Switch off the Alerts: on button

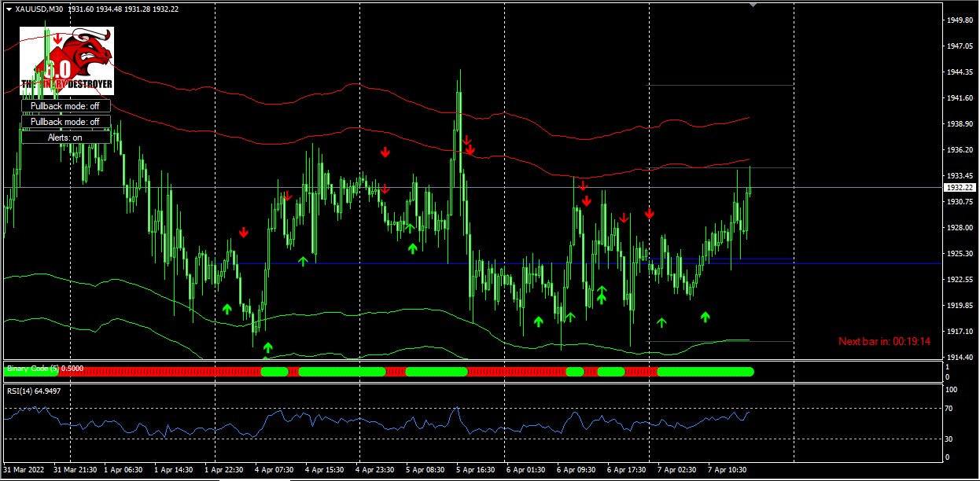pyautogui.click(x=65, y=138)
